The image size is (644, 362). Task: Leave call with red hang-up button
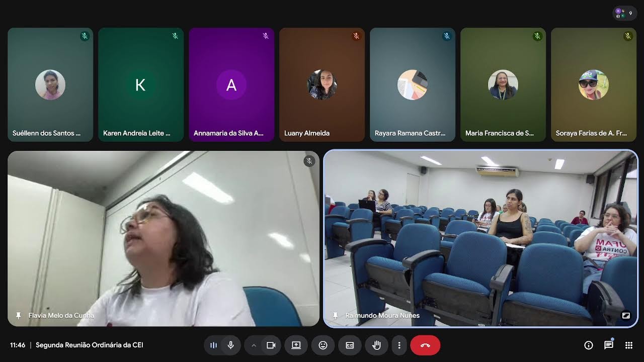pos(425,345)
